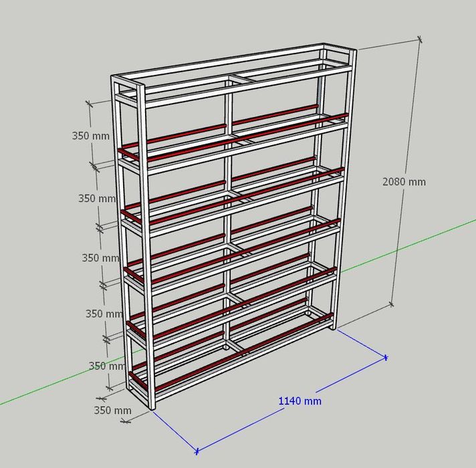Screen dimensions: 476x468
Task: Select the "2080 mm" height dimension text
Action: 404,181
